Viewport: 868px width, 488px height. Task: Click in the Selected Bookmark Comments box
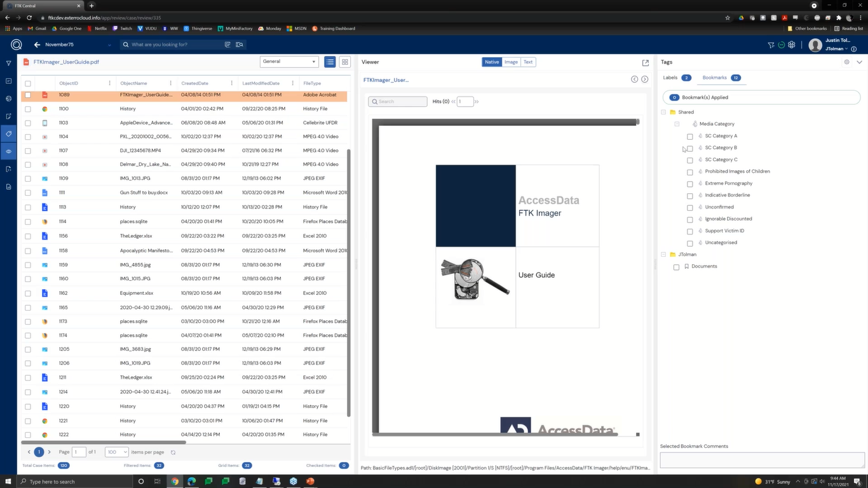(x=761, y=459)
